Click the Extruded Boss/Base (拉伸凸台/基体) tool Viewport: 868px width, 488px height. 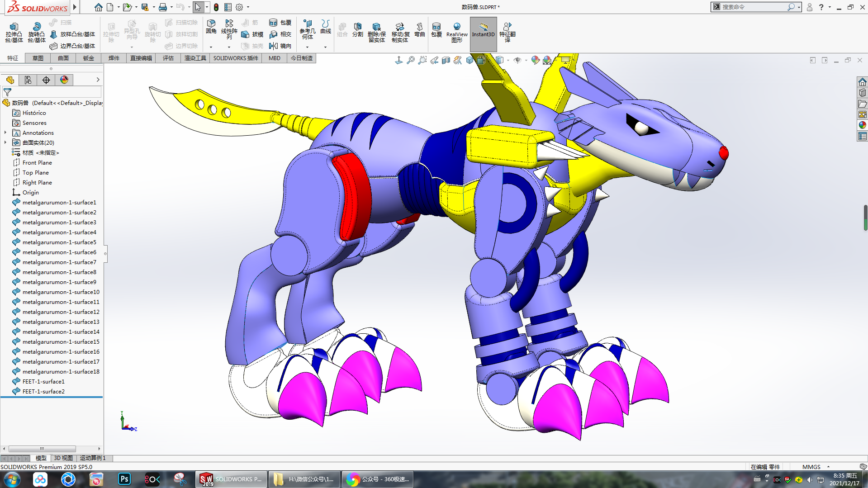pos(14,33)
